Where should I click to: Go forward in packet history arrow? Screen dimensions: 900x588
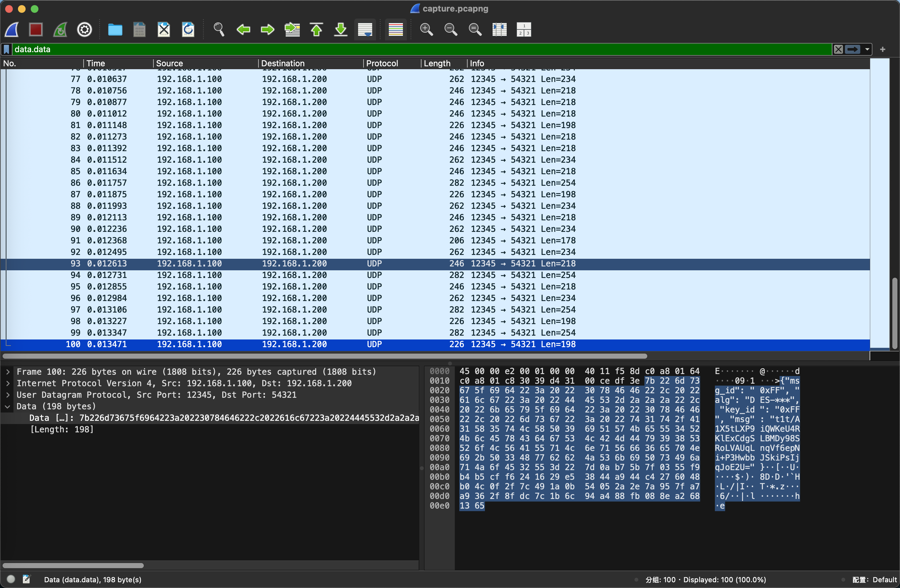pos(267,29)
